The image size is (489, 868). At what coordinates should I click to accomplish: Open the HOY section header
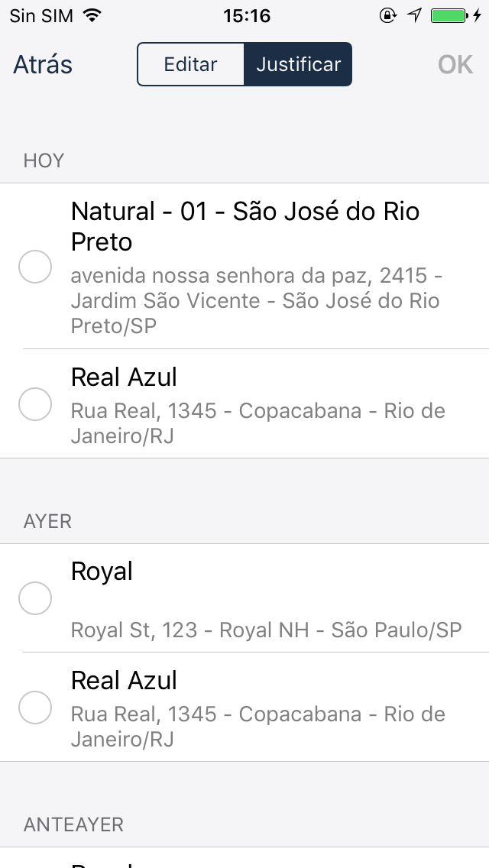pyautogui.click(x=43, y=160)
